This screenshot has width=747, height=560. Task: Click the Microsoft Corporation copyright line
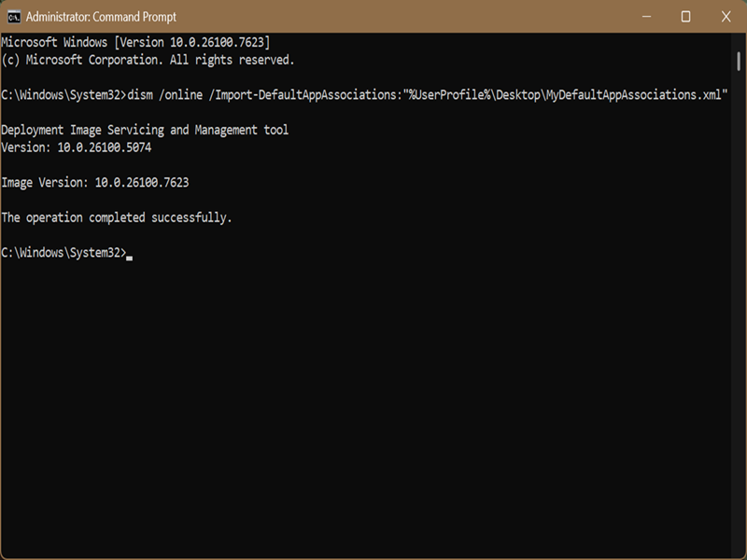(148, 60)
